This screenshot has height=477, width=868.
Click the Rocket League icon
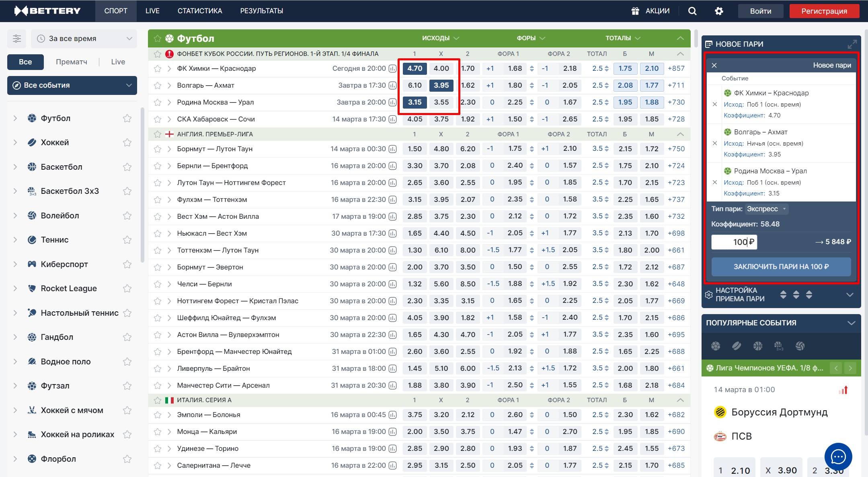32,288
